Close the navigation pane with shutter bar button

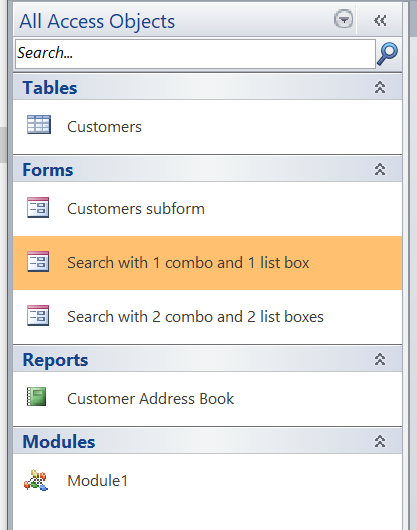(x=380, y=21)
